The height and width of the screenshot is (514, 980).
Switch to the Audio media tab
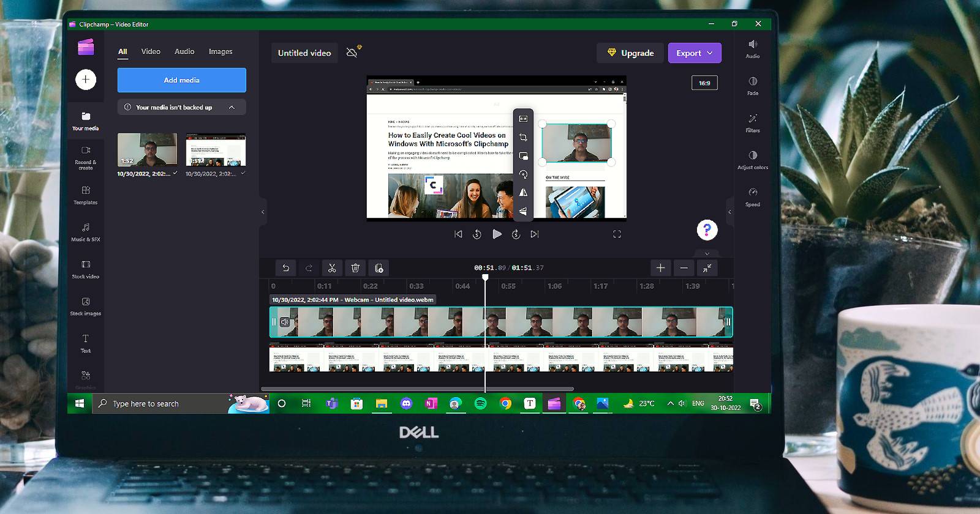(184, 51)
